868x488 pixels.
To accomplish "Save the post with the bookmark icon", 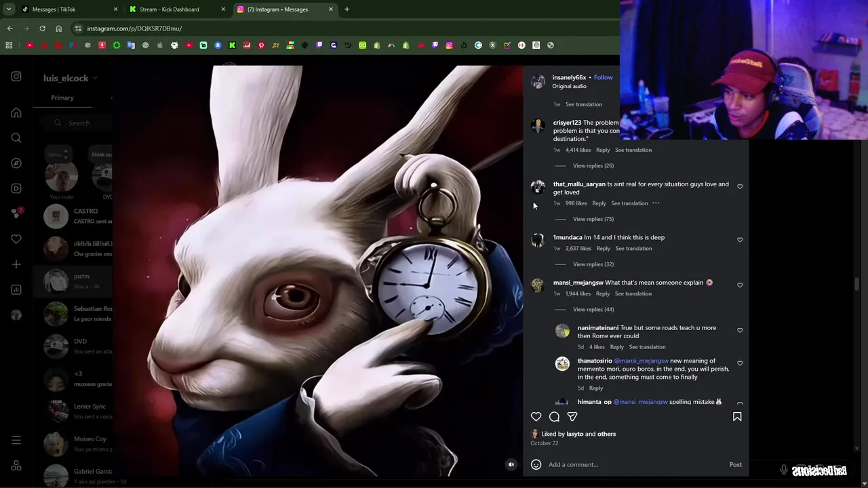I will tap(737, 417).
